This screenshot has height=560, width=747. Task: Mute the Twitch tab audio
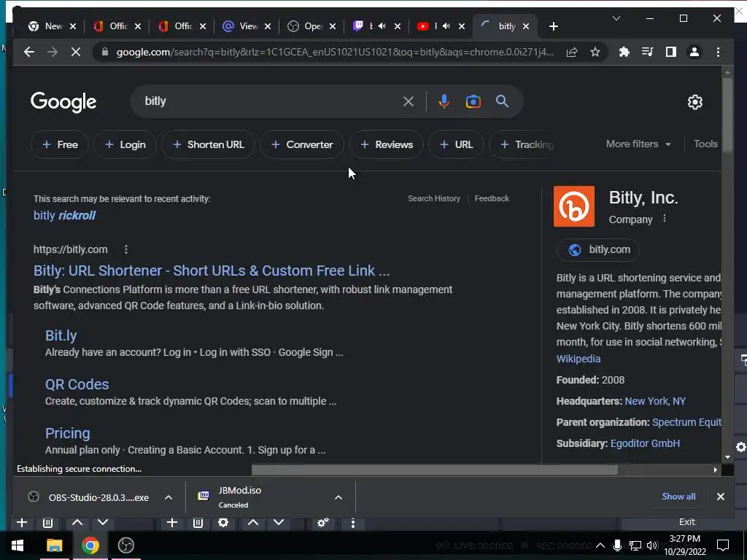click(382, 26)
